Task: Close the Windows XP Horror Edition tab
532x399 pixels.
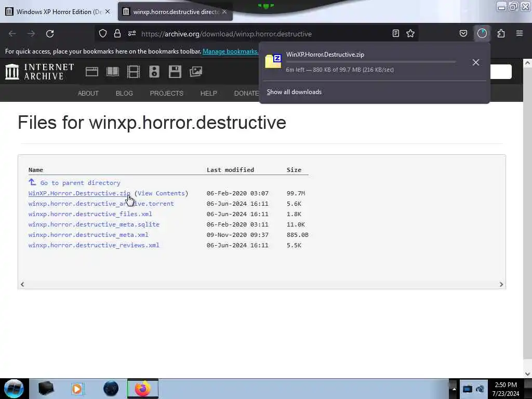Action: pos(108,11)
